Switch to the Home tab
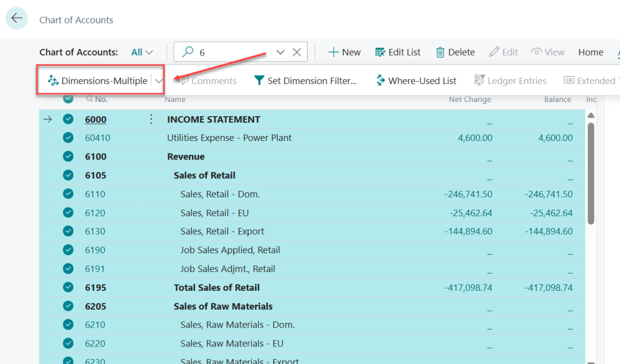The width and height of the screenshot is (620, 364). (590, 52)
